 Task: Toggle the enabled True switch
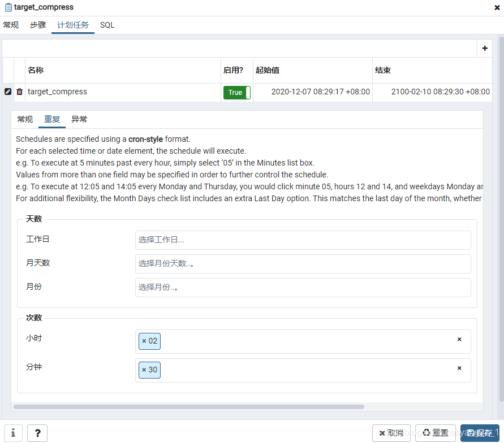coord(237,93)
